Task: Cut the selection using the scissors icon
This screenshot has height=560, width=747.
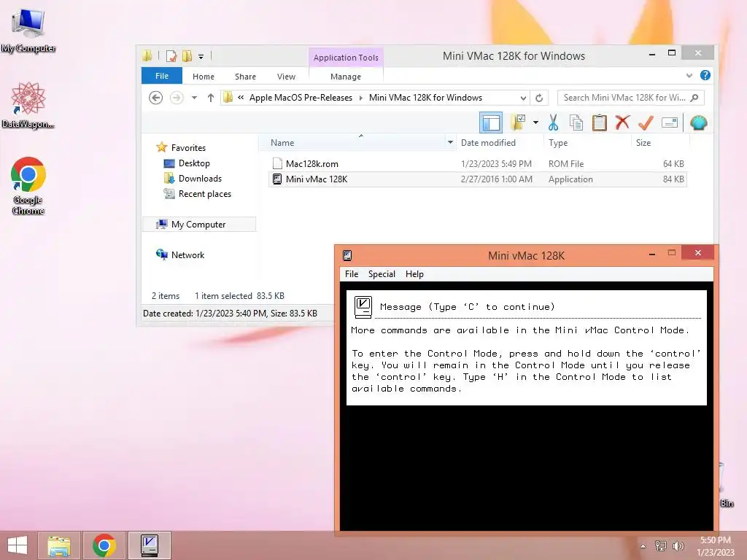Action: pyautogui.click(x=553, y=122)
